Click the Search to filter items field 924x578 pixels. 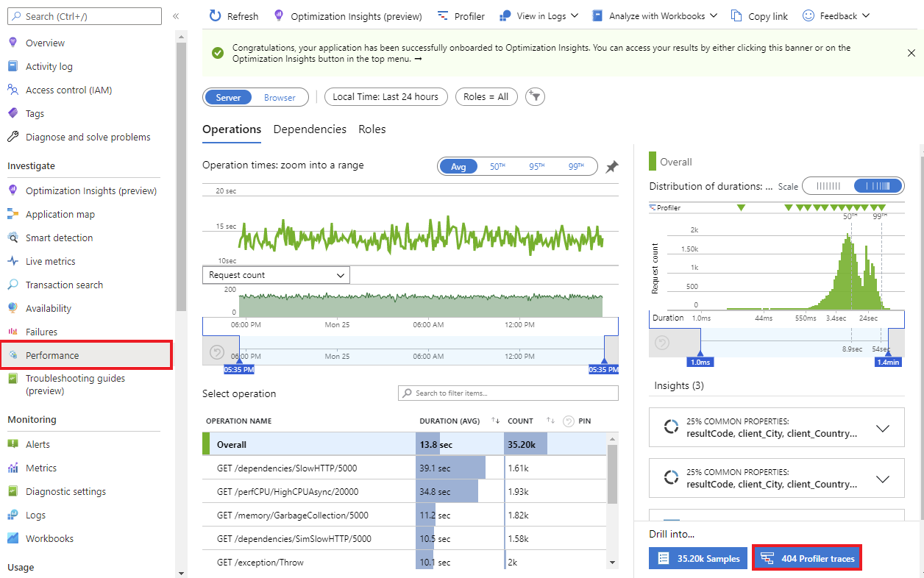508,393
